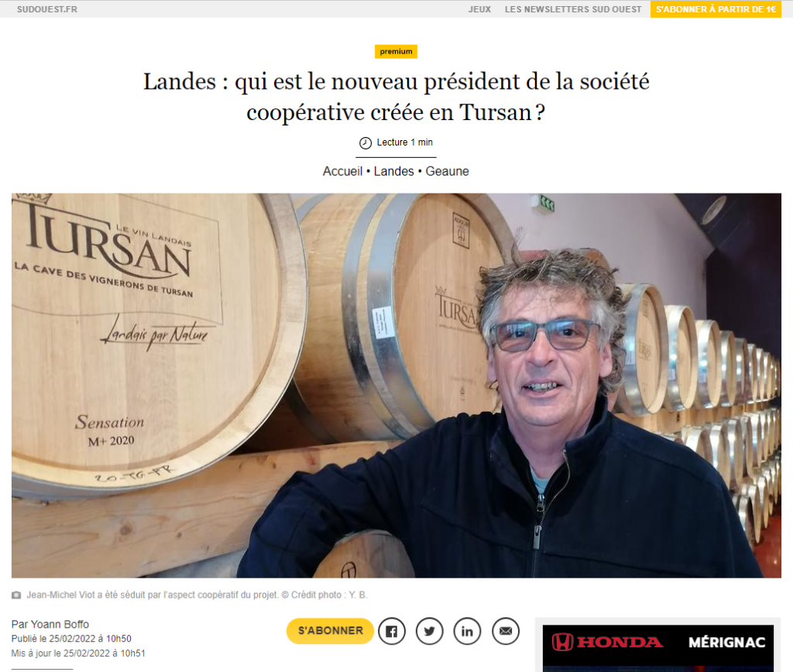Click the article headline about Tursan
This screenshot has height=672, width=793.
pyautogui.click(x=396, y=97)
